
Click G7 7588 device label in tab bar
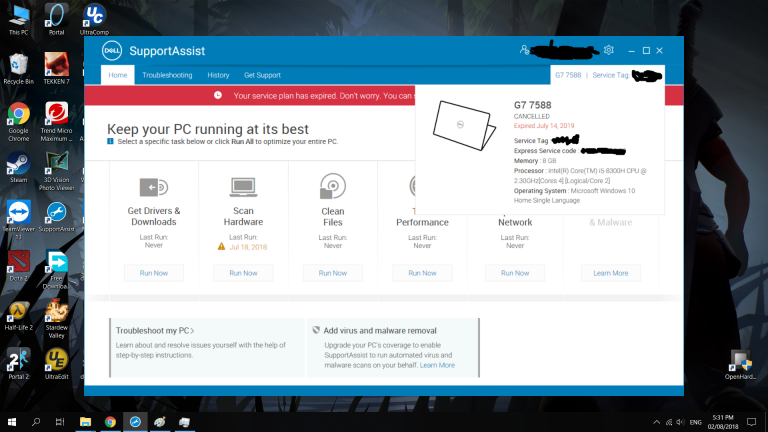568,75
